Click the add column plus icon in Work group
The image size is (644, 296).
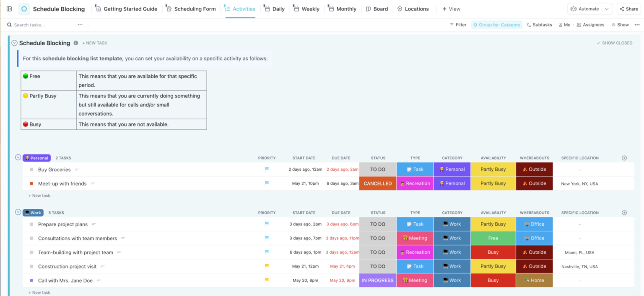624,212
